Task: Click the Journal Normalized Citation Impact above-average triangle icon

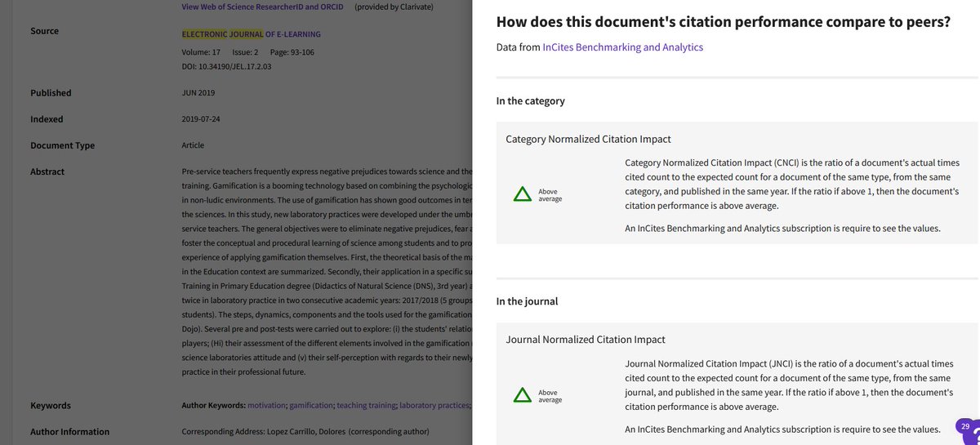Action: pyautogui.click(x=522, y=395)
